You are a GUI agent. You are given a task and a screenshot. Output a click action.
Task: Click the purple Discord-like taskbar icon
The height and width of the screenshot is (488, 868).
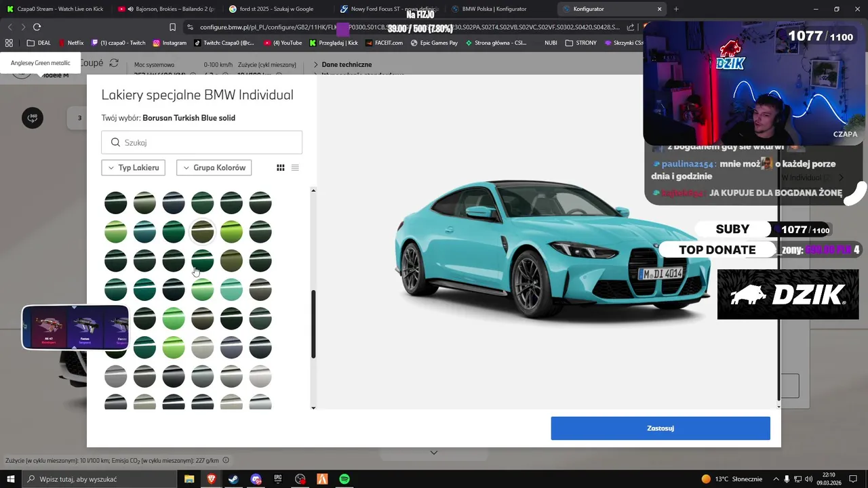pyautogui.click(x=256, y=479)
